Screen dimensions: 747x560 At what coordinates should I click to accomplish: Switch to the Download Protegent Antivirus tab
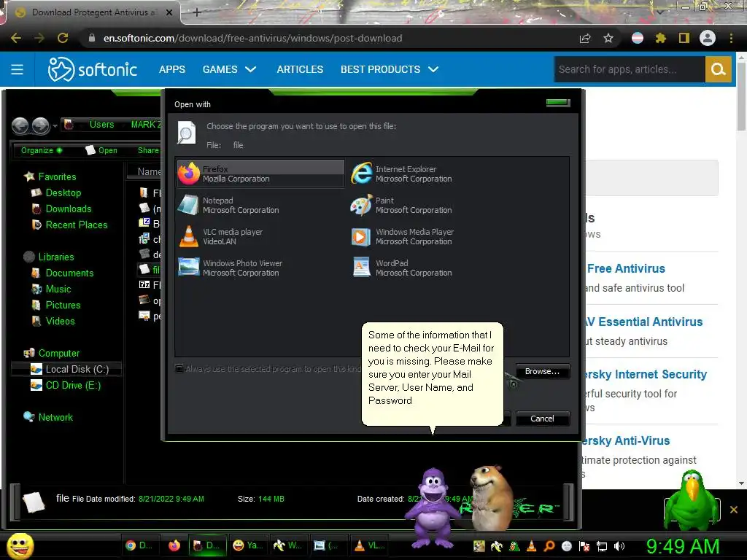click(x=93, y=12)
